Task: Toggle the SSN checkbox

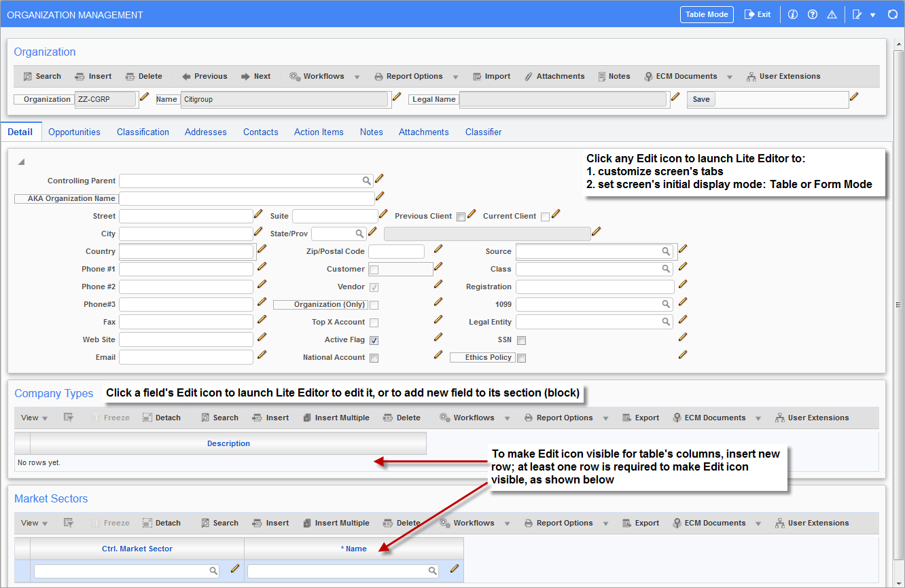Action: pos(521,340)
